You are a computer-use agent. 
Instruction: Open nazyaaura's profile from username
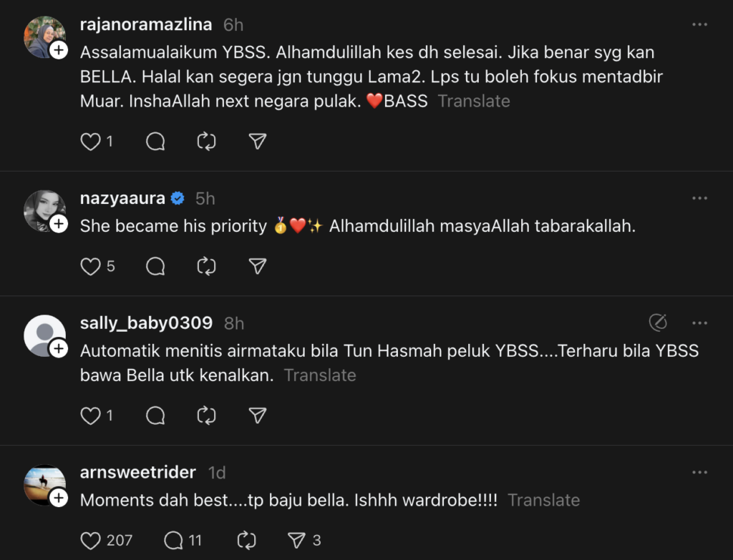(x=122, y=198)
